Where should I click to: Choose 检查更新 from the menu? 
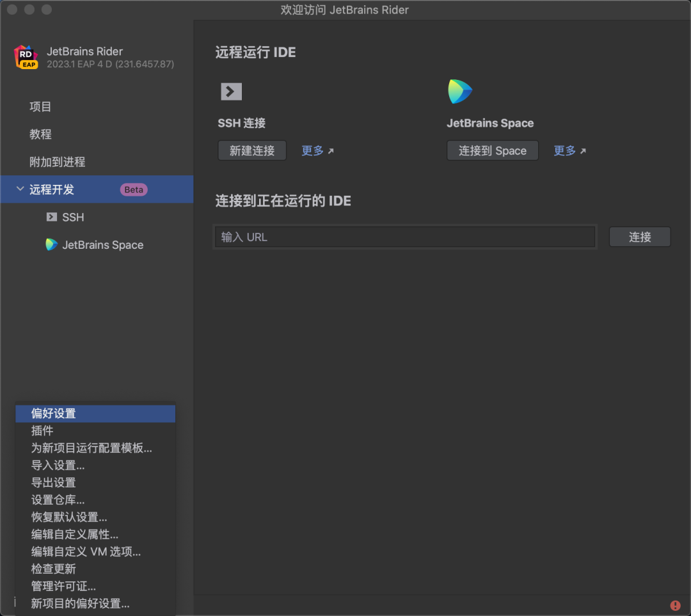[95, 569]
